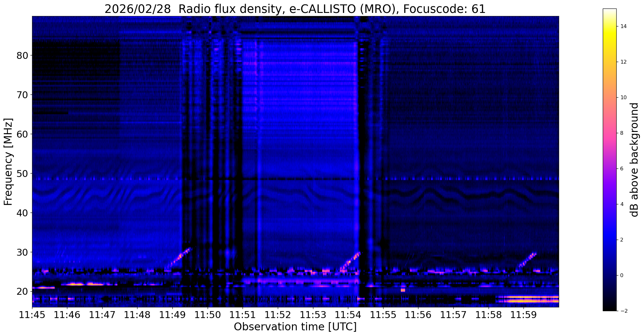
Task: Click the 11:46 time tick label
Action: coord(67,314)
